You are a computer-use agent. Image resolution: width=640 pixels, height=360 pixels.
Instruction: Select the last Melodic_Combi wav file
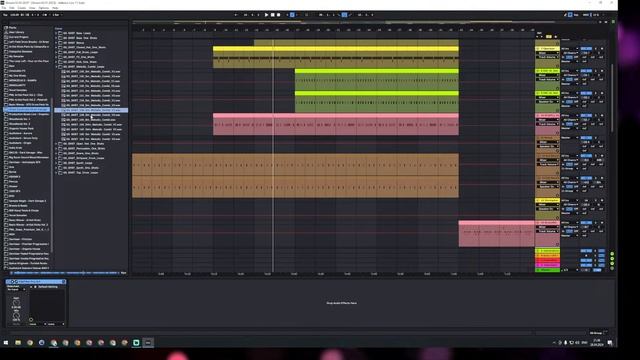point(91,139)
